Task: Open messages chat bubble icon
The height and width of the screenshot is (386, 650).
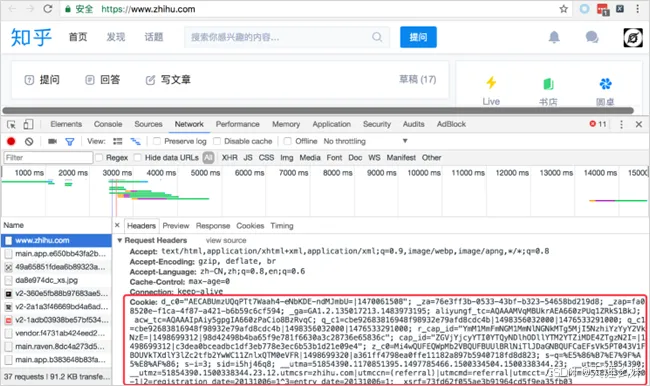Action: 592,37
